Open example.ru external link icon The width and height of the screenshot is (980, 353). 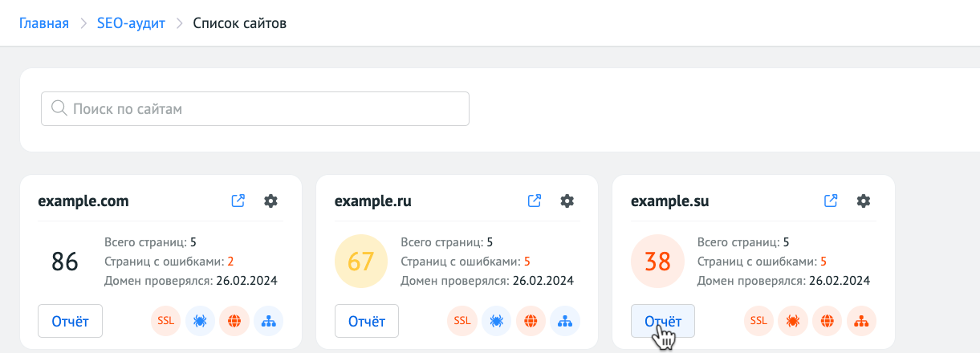(535, 201)
